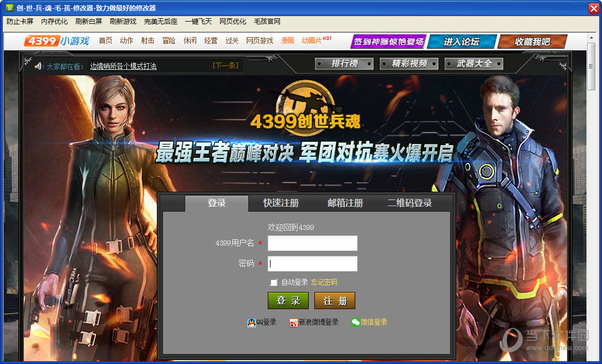The width and height of the screenshot is (602, 364).
Task: Open the 动作 games category
Action: (x=126, y=40)
